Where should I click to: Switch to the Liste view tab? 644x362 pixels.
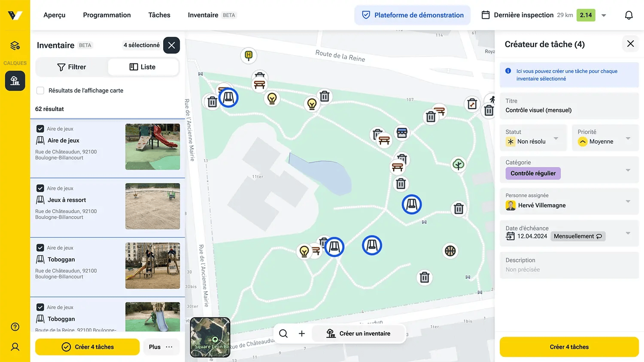point(143,67)
